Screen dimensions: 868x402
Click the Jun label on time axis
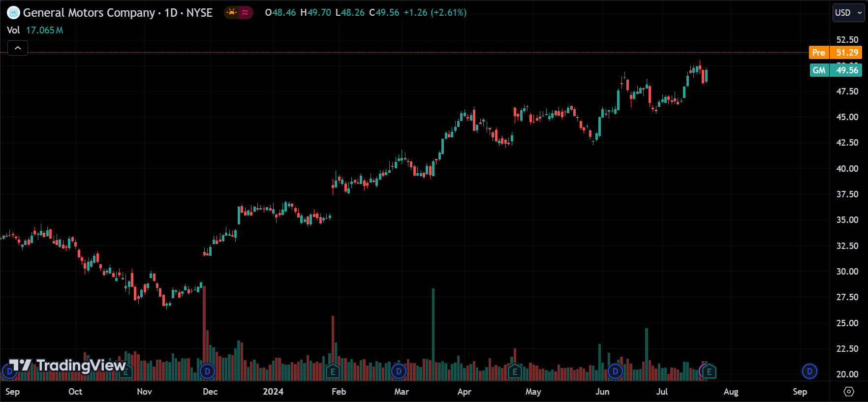[602, 392]
